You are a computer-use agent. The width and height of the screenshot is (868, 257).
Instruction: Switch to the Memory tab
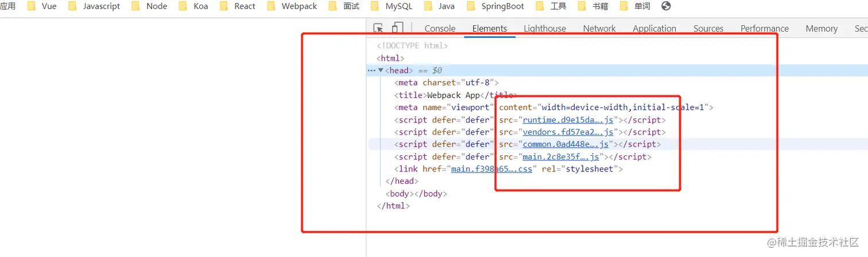(x=821, y=28)
